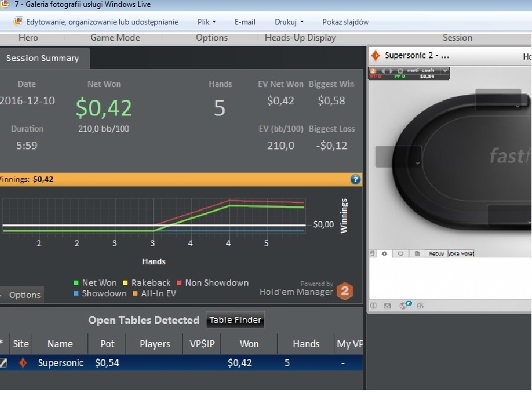Click the $0,58 Biggest Win value
Screen dimensions: 532x393
(x=331, y=100)
